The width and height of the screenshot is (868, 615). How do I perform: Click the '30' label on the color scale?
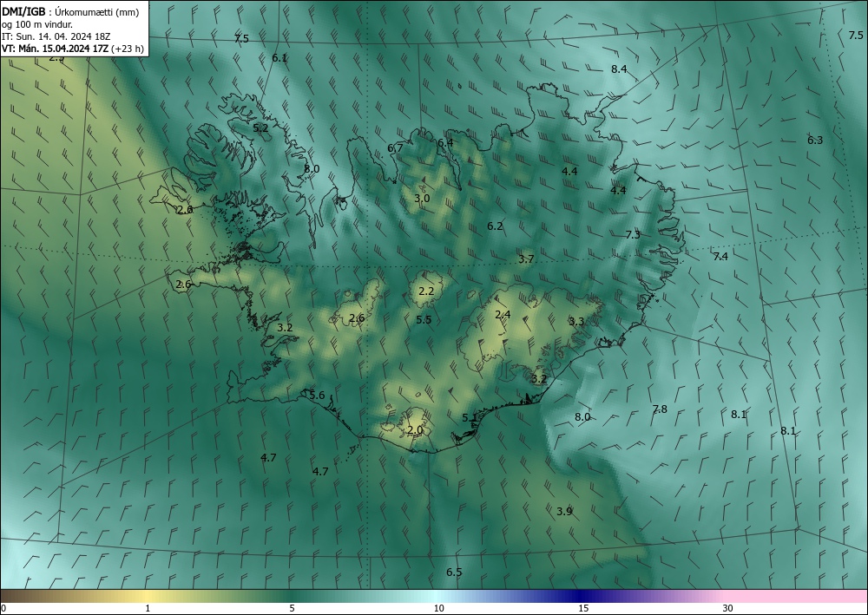click(728, 608)
